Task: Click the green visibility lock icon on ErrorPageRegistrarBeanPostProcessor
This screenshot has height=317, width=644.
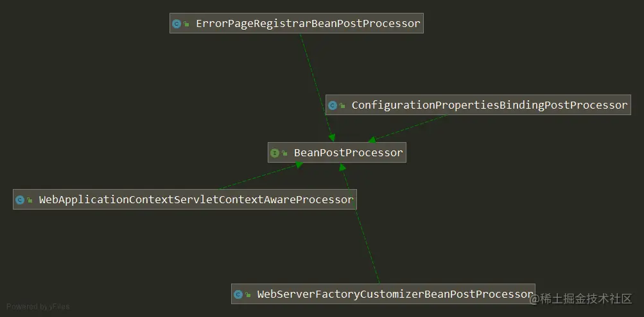Action: 186,24
